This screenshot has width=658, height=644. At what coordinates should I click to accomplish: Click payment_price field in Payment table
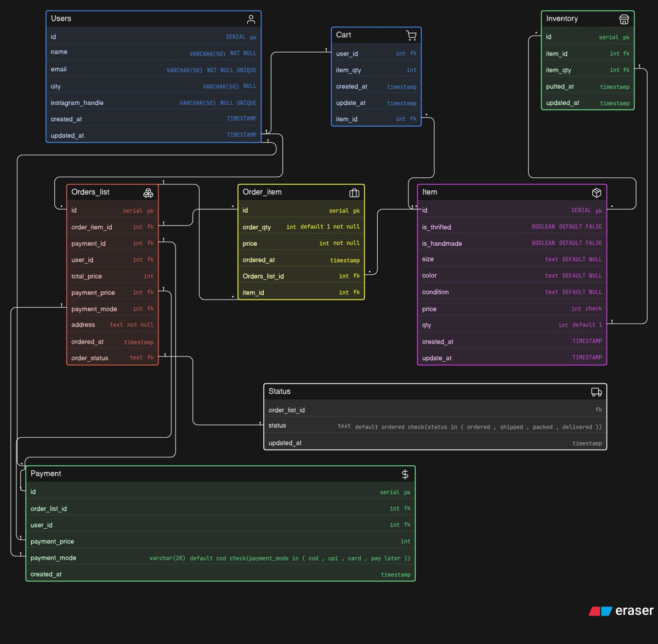[x=220, y=541]
